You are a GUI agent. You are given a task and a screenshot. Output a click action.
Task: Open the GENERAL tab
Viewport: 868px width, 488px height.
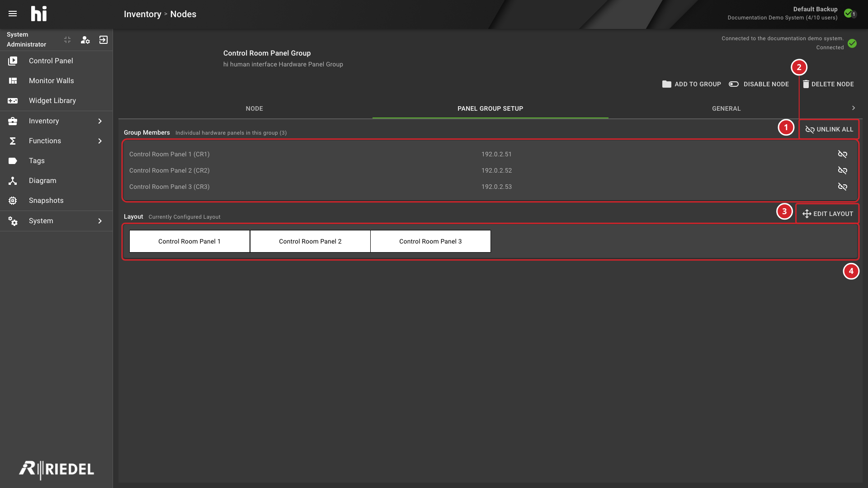tap(726, 108)
